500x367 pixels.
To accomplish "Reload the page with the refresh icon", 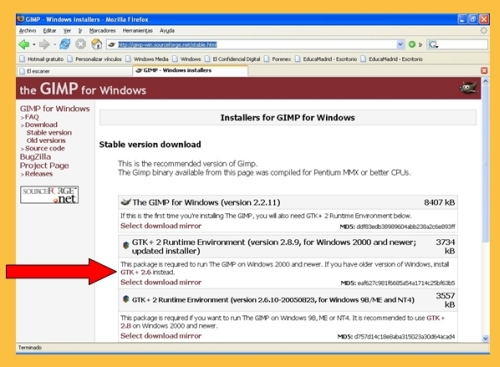I will [x=65, y=44].
